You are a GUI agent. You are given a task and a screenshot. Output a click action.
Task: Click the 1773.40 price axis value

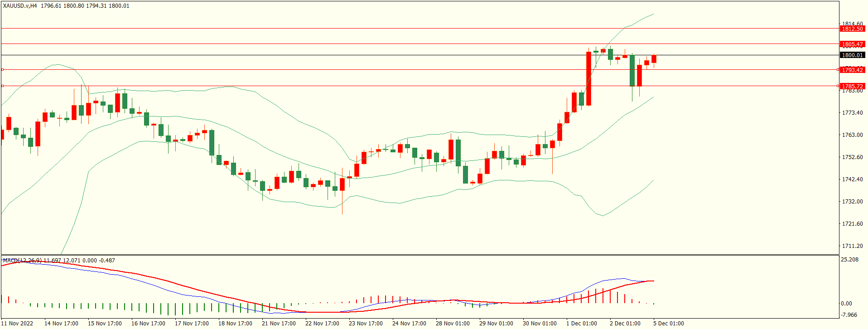[x=852, y=113]
